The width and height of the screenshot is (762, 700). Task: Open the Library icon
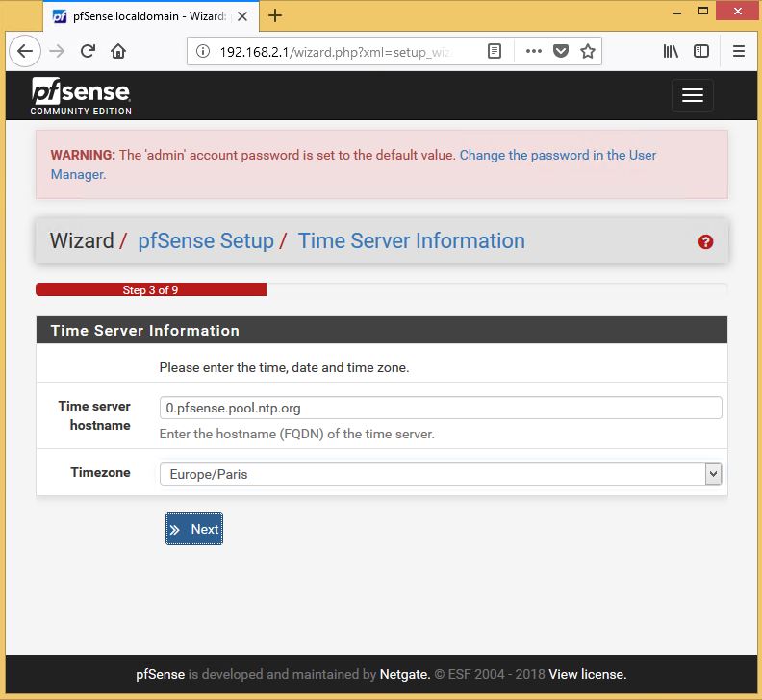point(671,51)
